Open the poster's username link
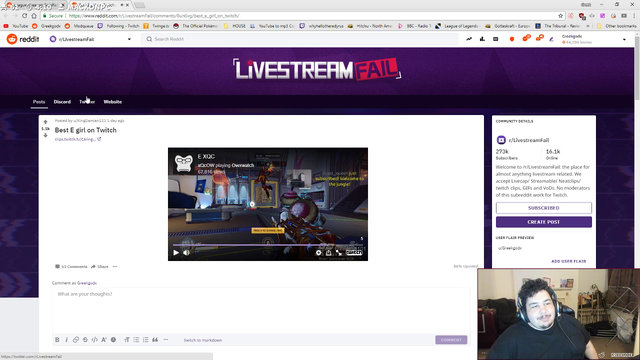The height and width of the screenshot is (360, 640). tap(89, 121)
